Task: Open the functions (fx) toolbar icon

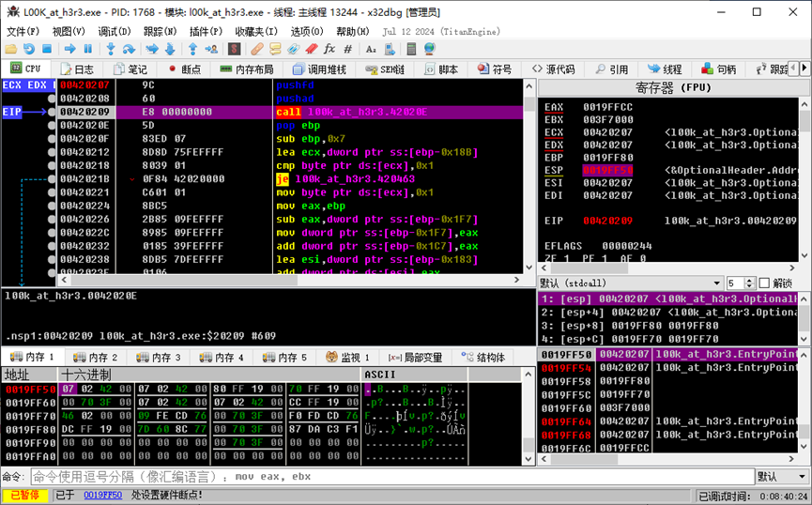Action: click(329, 49)
